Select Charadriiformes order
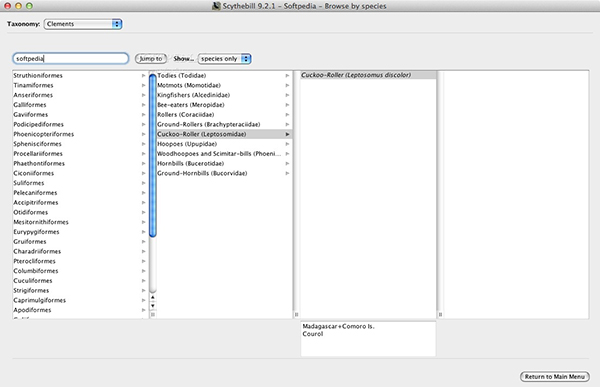600x387 pixels. click(x=80, y=251)
